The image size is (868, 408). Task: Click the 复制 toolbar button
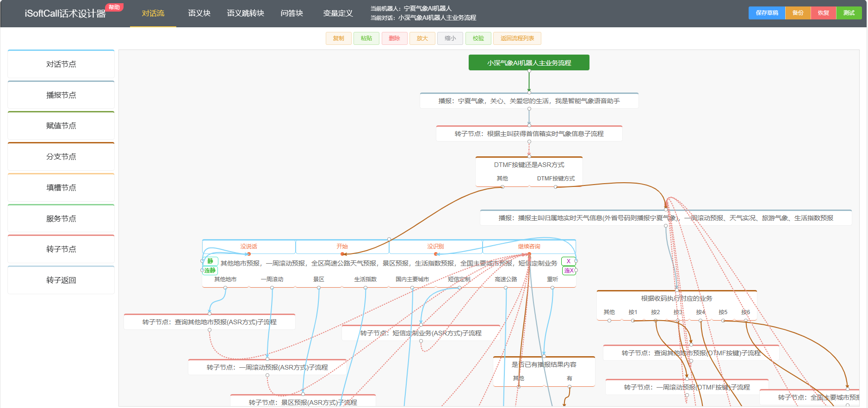339,38
